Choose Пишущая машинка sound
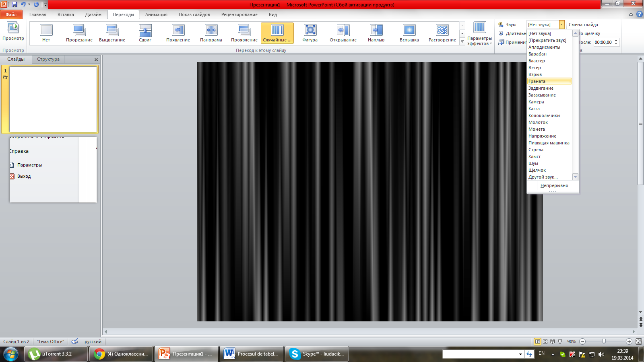 pyautogui.click(x=549, y=143)
